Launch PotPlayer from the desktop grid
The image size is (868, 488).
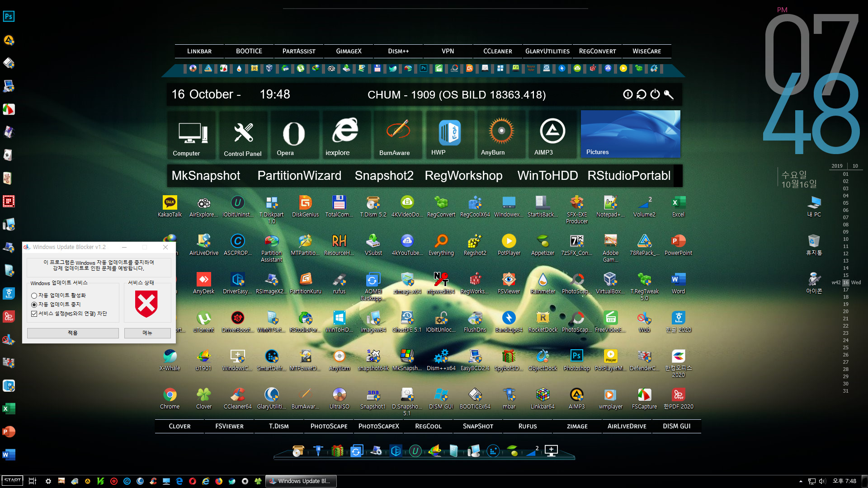point(509,244)
